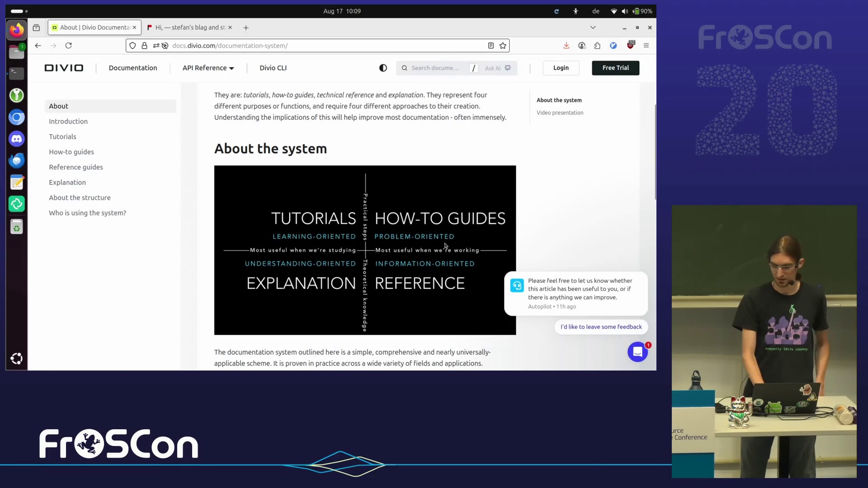Open the text editor dock icon
The width and height of the screenshot is (868, 488).
tap(17, 183)
